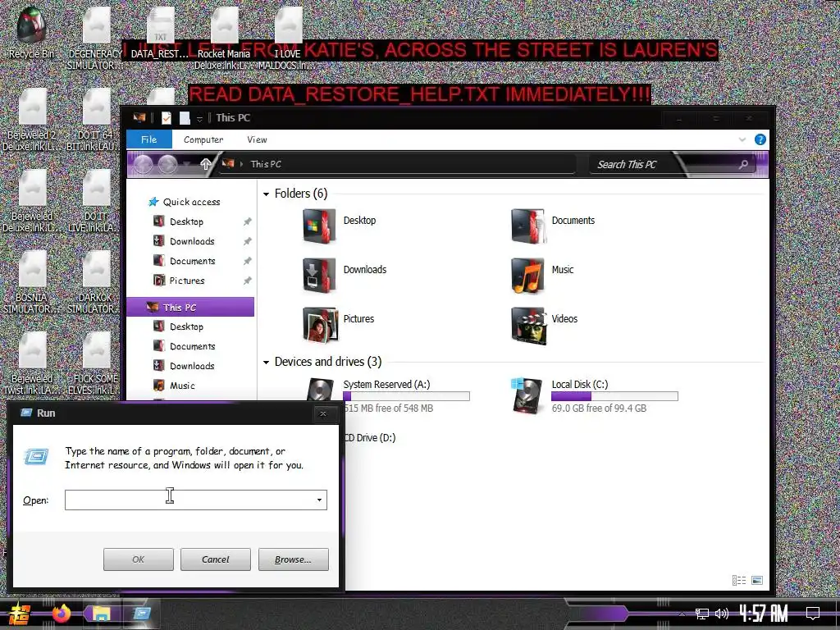
Task: Click the Properties quick access toolbar icon
Action: (166, 118)
